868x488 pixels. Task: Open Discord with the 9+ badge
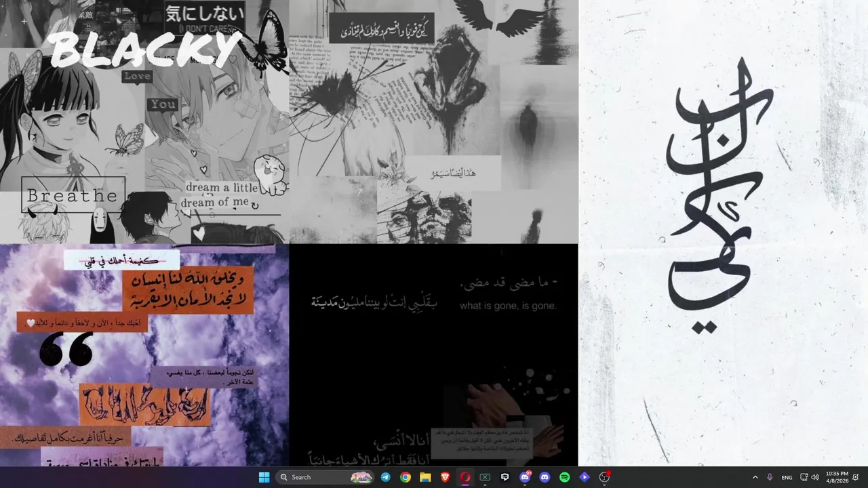click(525, 477)
